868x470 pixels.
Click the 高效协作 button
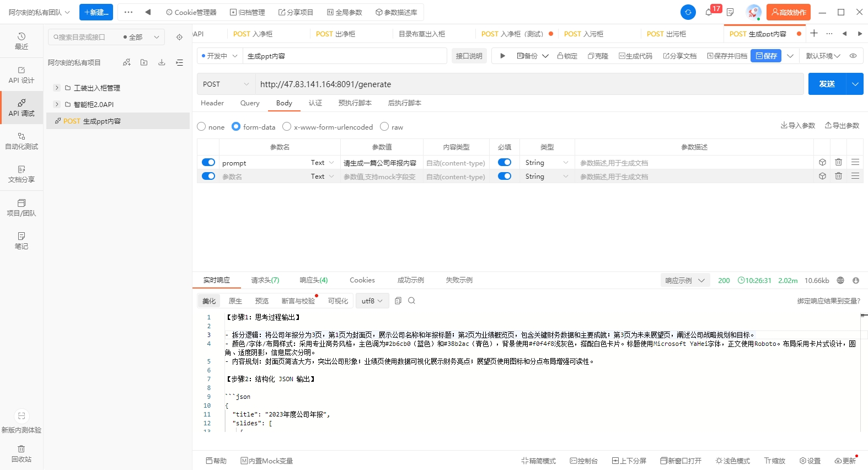(x=789, y=12)
